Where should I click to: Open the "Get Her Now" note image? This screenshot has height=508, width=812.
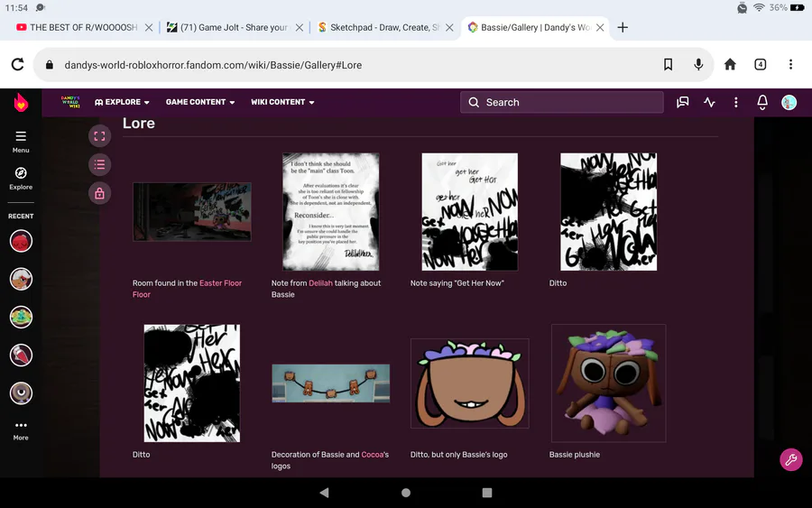tap(470, 212)
